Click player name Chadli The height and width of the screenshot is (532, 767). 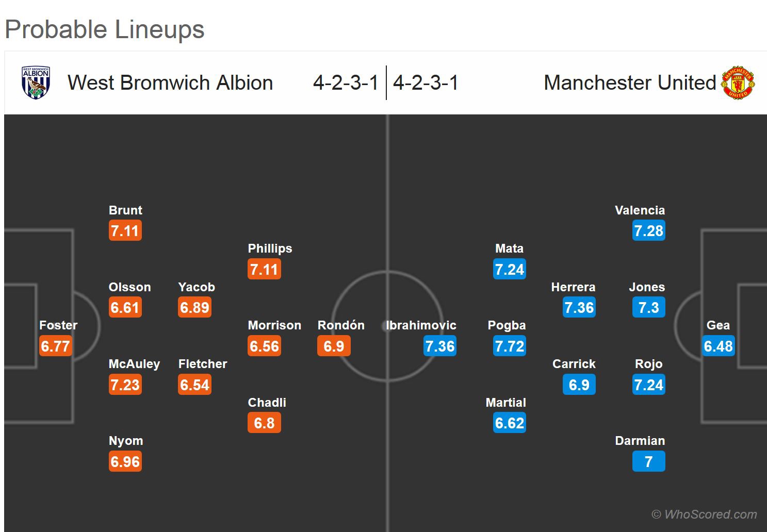coord(267,403)
